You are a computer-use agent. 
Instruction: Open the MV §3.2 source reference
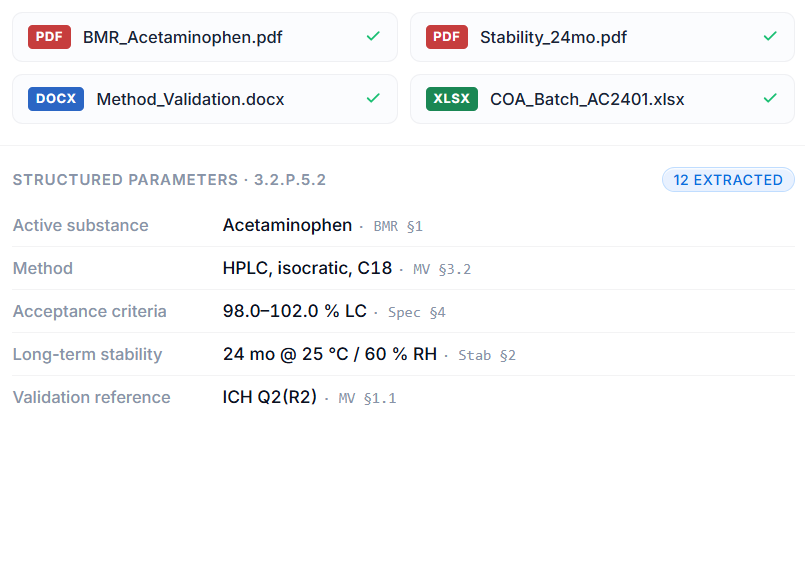pyautogui.click(x=442, y=269)
